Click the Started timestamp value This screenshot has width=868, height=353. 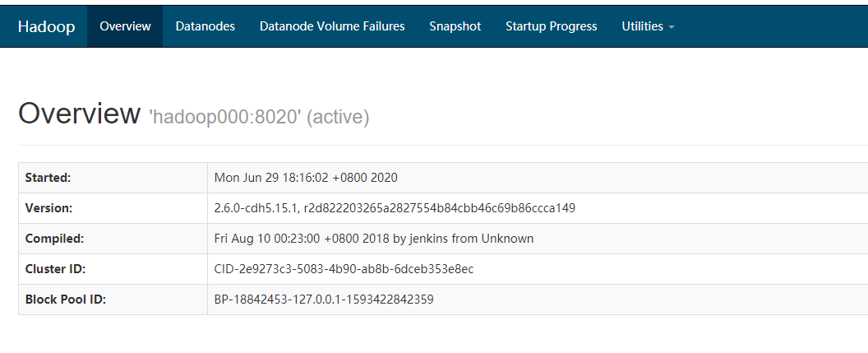pos(306,178)
